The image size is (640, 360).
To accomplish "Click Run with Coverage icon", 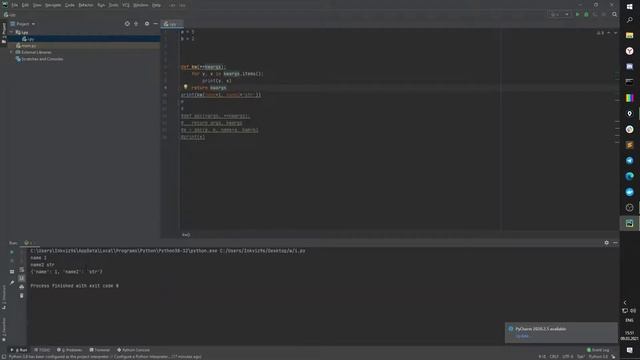I will pyautogui.click(x=596, y=14).
